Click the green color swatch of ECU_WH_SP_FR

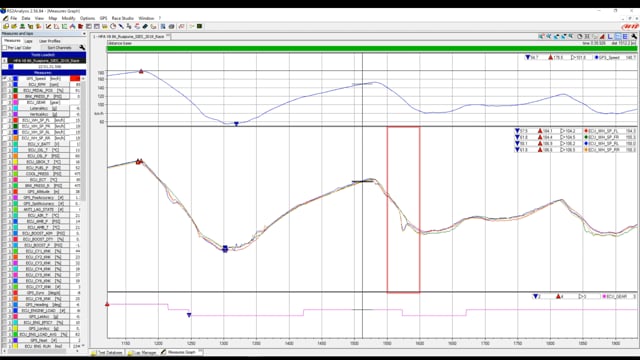pyautogui.click(x=15, y=126)
